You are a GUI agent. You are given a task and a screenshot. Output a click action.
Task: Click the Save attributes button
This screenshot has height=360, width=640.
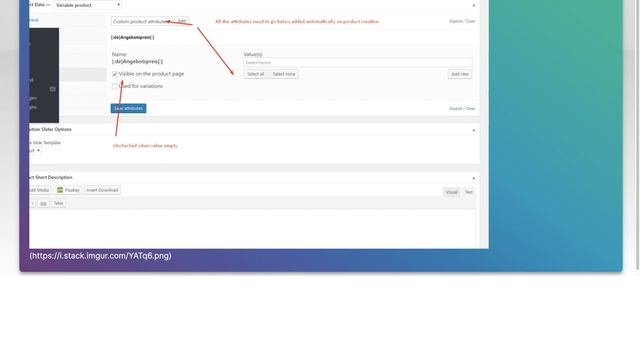point(128,108)
